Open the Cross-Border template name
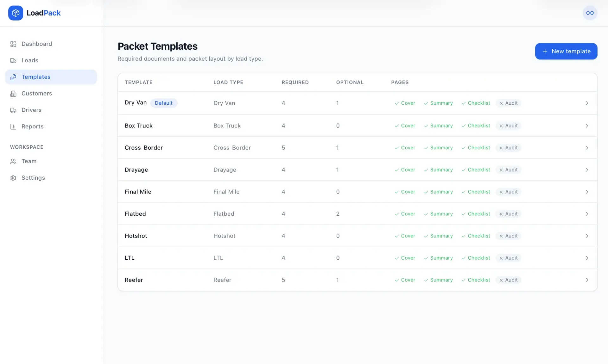The height and width of the screenshot is (364, 608). click(x=143, y=148)
